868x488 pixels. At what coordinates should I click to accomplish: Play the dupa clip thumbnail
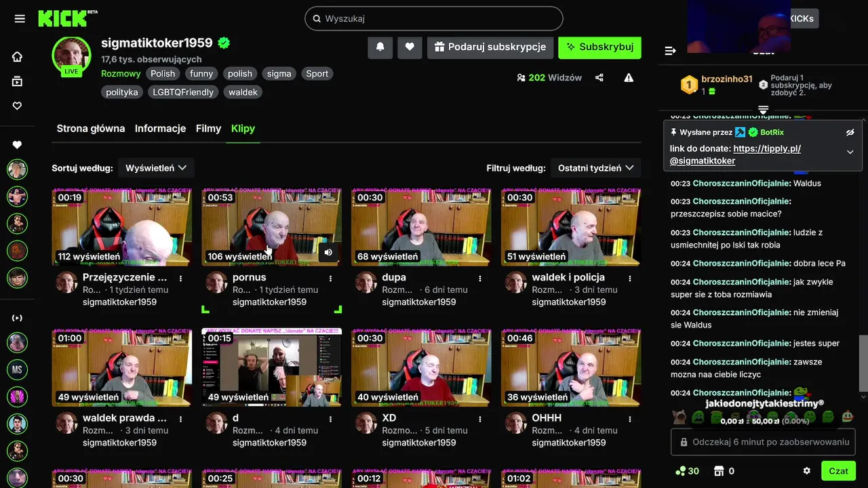click(x=421, y=226)
